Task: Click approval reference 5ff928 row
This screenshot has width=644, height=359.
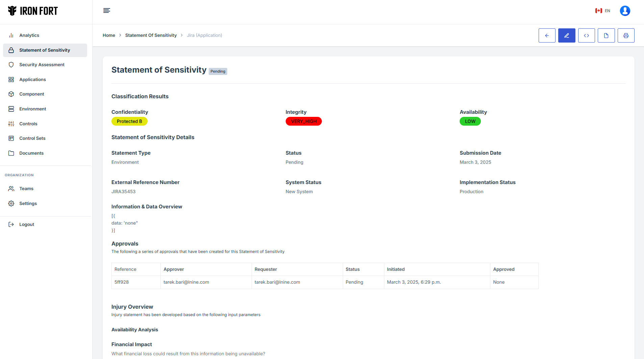Action: (122, 282)
